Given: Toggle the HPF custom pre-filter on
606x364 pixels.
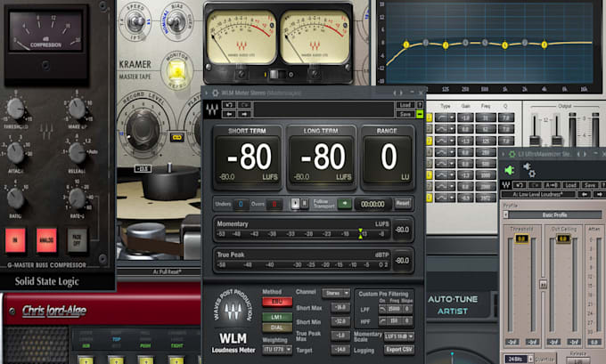Looking at the screenshot, I should point(382,320).
